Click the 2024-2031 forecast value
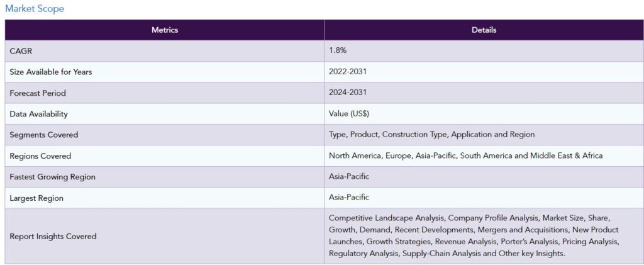The height and width of the screenshot is (265, 644). click(x=348, y=93)
